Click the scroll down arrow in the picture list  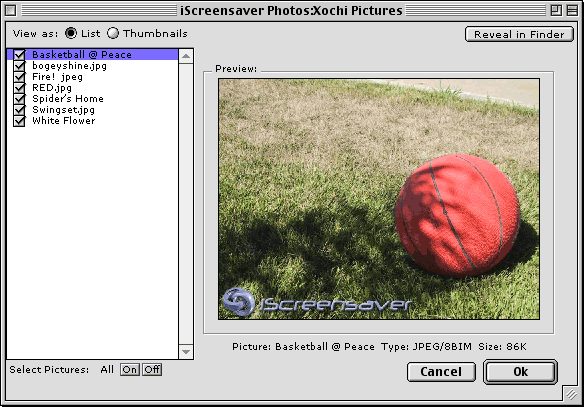click(186, 352)
